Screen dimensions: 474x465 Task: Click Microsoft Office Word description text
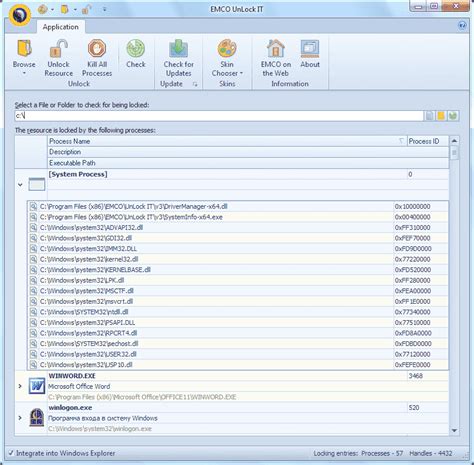79,387
